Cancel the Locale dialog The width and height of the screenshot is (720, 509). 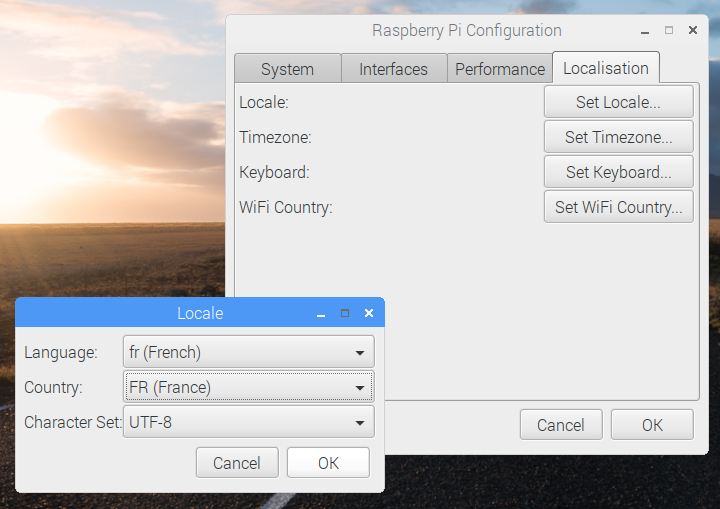(x=237, y=463)
